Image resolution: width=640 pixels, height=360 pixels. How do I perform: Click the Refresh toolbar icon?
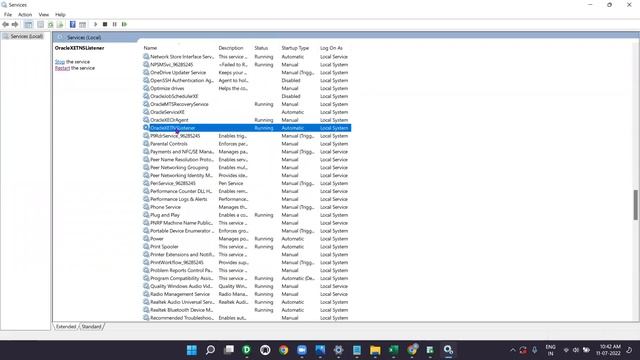(51, 24)
